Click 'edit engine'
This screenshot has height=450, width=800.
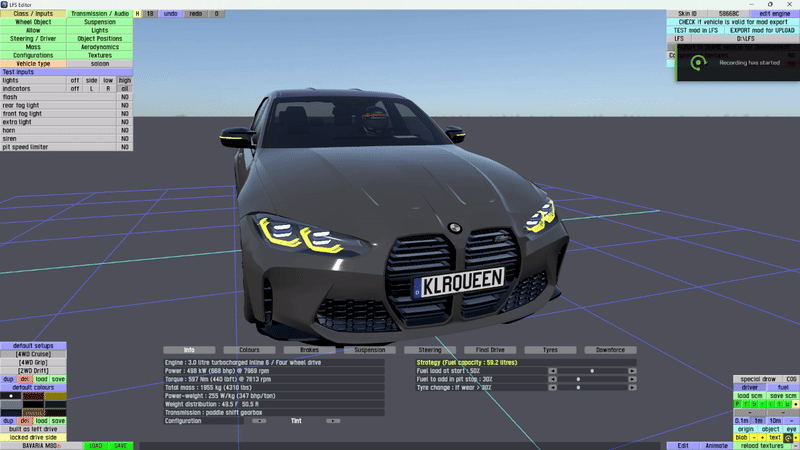774,14
